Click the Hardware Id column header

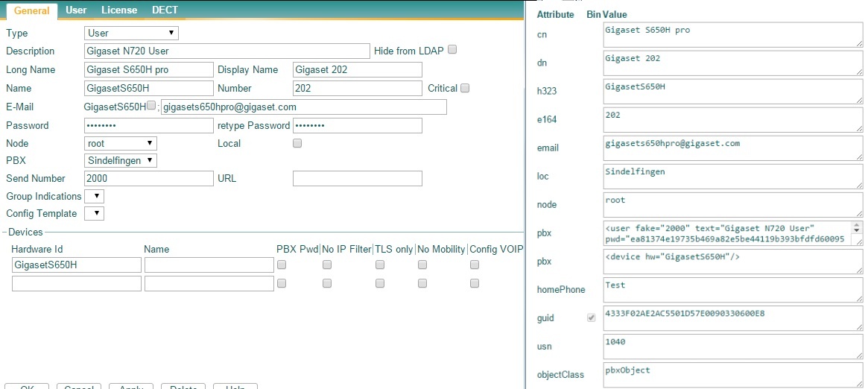click(x=37, y=249)
